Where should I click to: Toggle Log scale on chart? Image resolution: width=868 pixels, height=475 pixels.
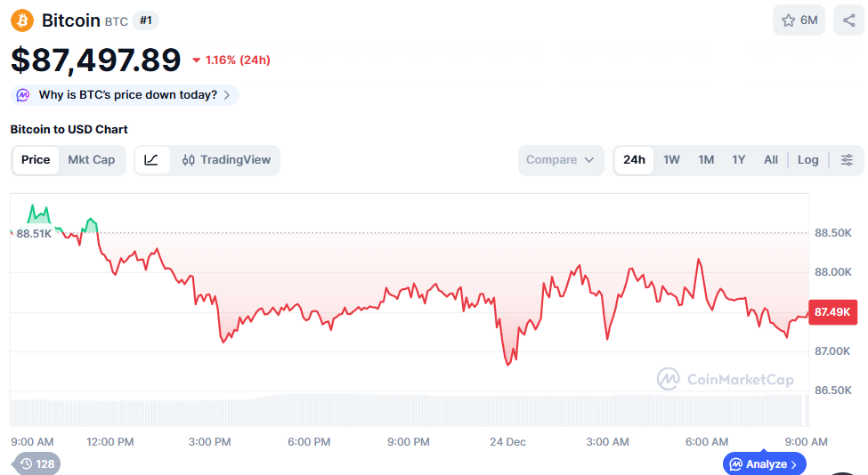coord(807,160)
